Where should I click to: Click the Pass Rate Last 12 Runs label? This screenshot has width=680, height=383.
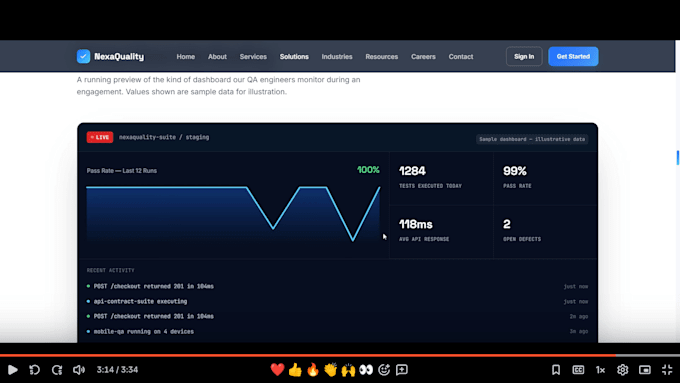click(x=121, y=170)
